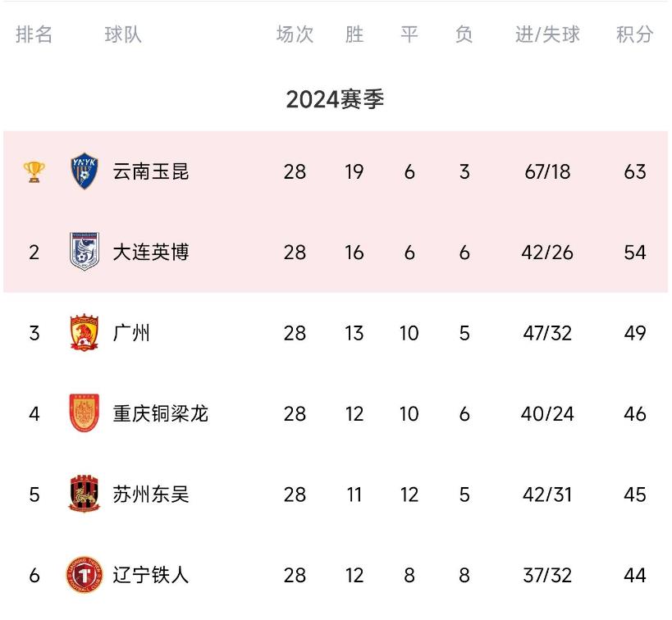
Task: Select the 胜 wins column header
Action: pyautogui.click(x=354, y=34)
